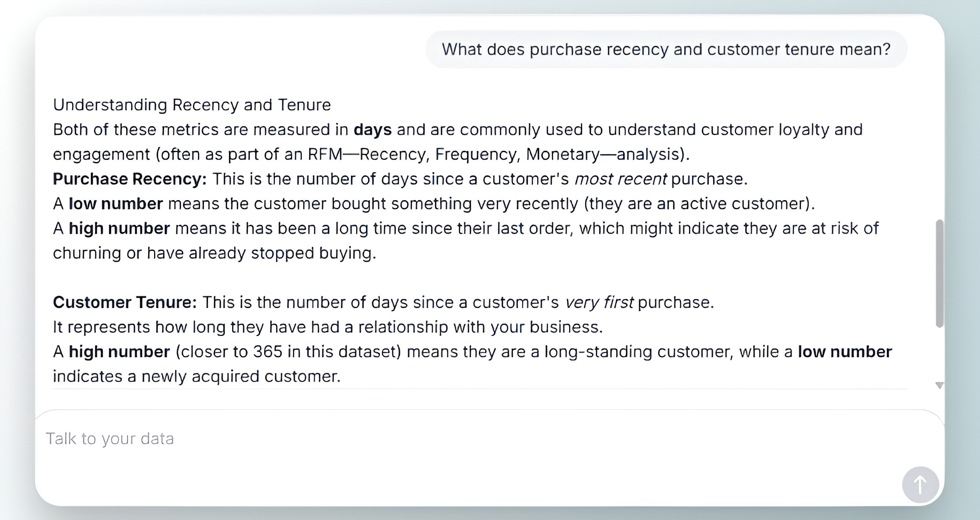
Task: Click the number '365' in the response
Action: (x=267, y=352)
